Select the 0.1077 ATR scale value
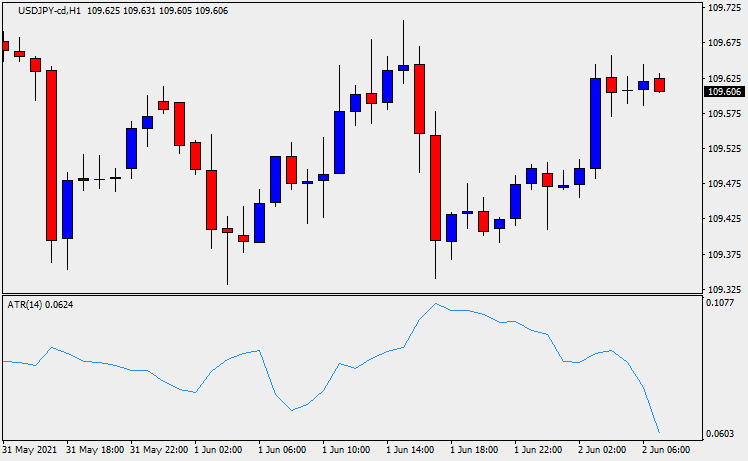 coord(726,303)
